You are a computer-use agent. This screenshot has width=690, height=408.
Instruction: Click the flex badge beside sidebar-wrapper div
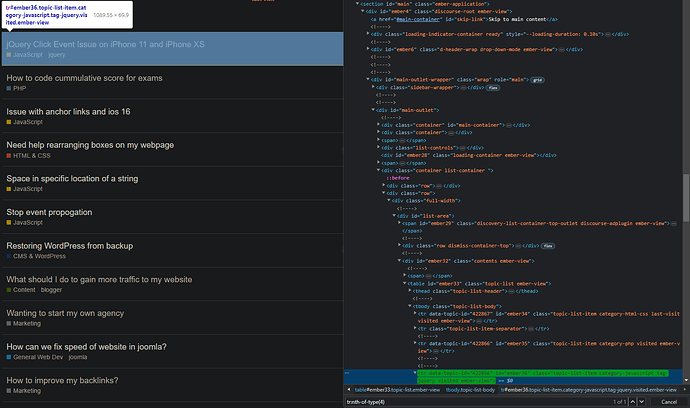[493, 88]
